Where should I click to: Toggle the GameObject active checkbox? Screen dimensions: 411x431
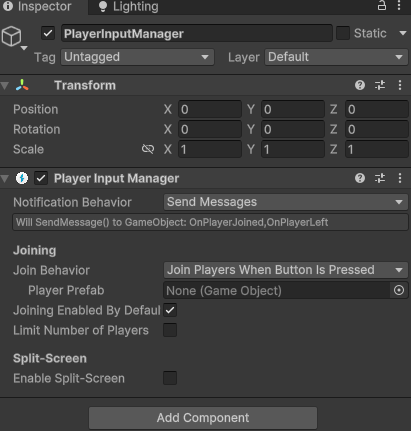[48, 33]
